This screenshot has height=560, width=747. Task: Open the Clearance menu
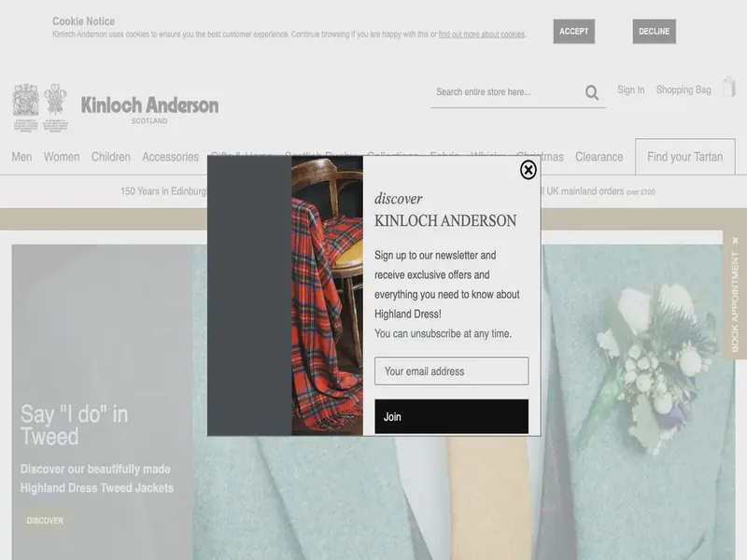599,157
